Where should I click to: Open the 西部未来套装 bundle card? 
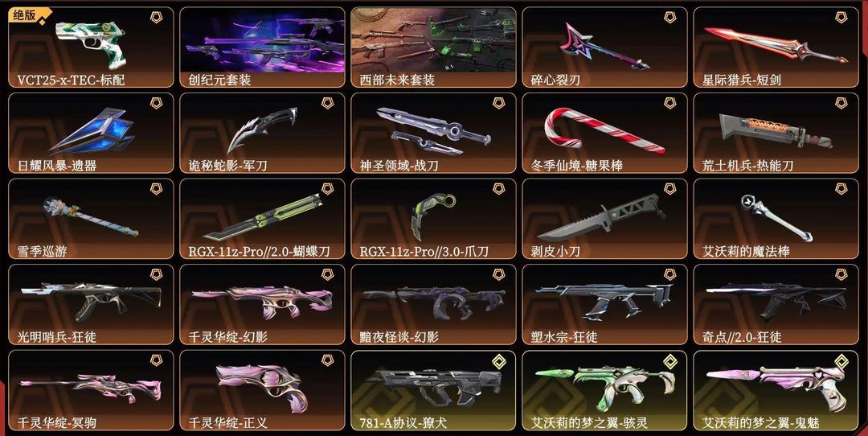click(433, 47)
